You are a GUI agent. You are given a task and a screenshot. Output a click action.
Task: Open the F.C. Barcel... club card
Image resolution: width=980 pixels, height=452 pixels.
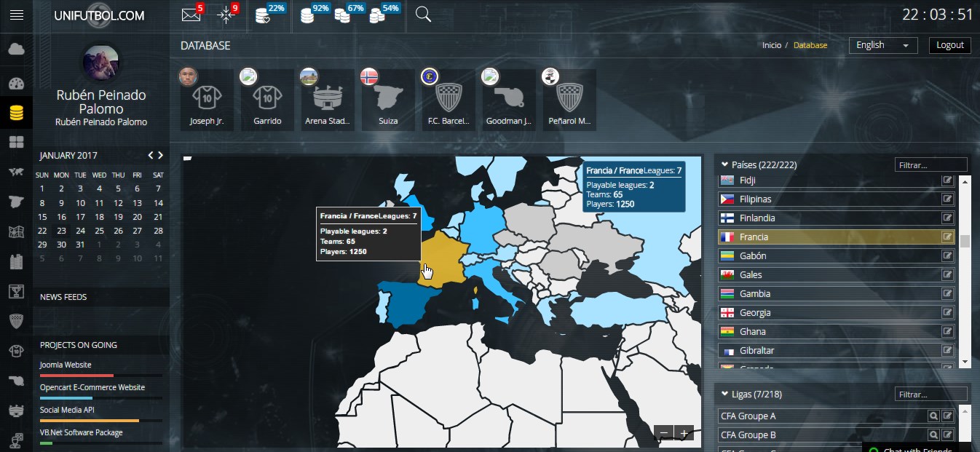click(x=449, y=100)
